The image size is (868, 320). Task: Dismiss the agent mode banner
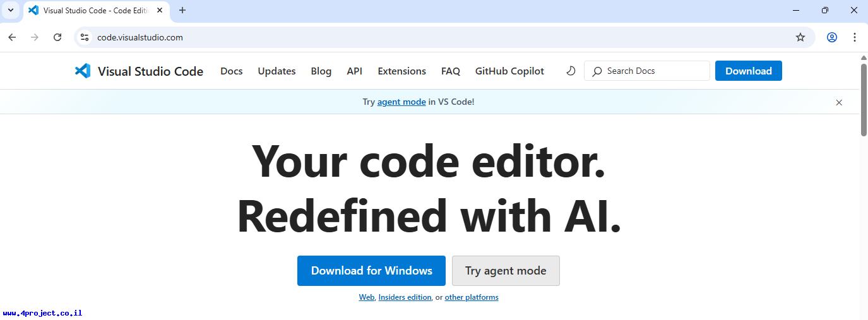click(839, 102)
